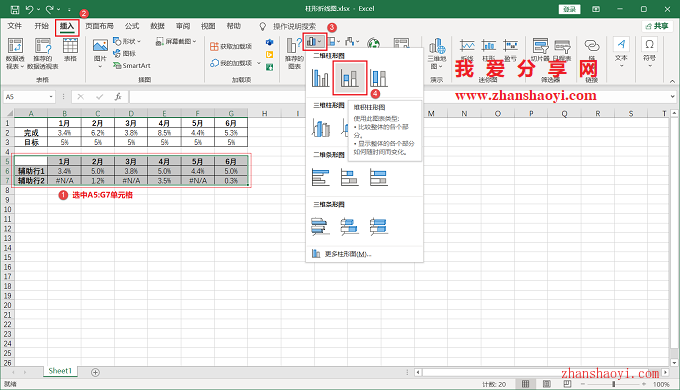The width and height of the screenshot is (680, 390).
Task: Select the 100% stacked column chart
Action: tap(379, 79)
